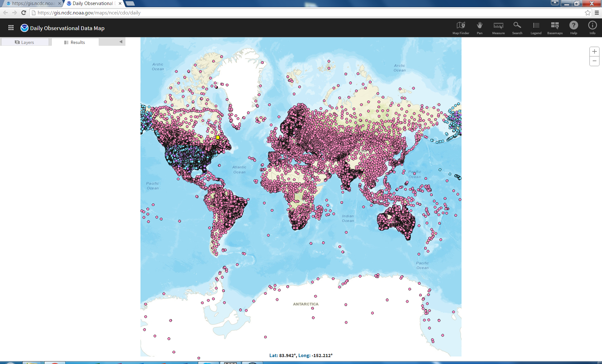
Task: Zoom out on the map
Action: pyautogui.click(x=594, y=61)
